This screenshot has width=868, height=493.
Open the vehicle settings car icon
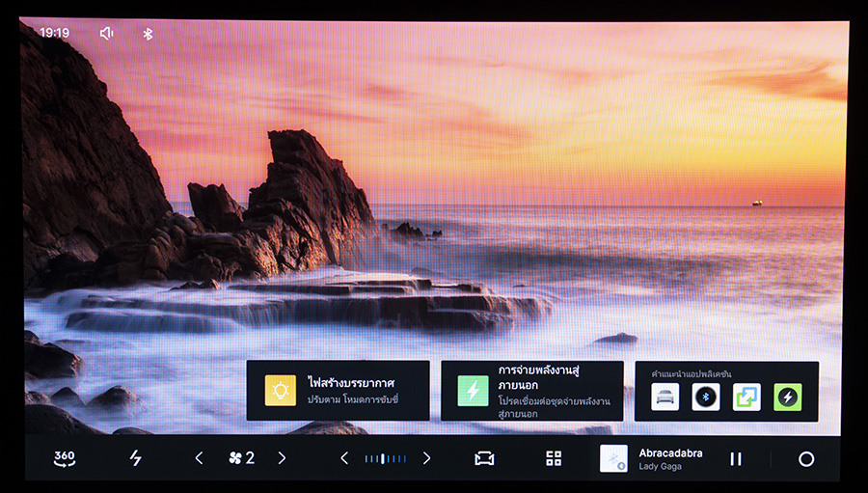484,458
